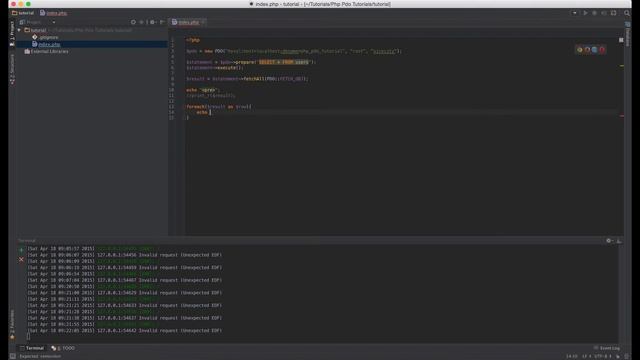Switch to the Terminal bottom tab
The height and width of the screenshot is (360, 640).
32,348
